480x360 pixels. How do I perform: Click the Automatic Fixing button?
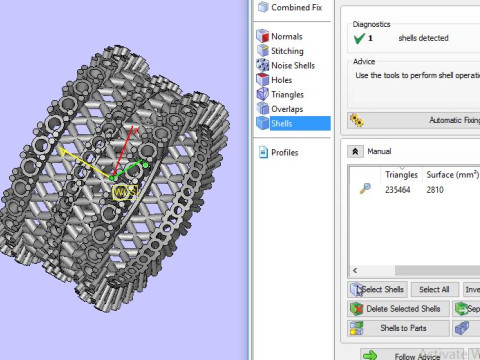pos(414,120)
